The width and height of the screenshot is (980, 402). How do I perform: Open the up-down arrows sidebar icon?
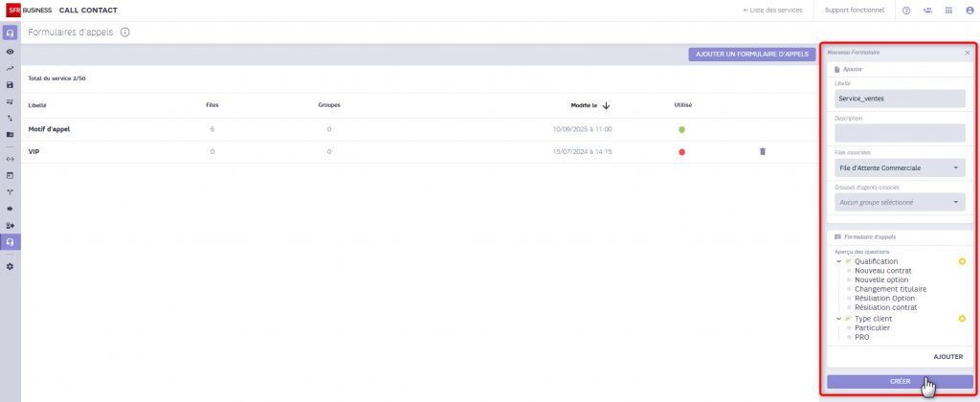[x=10, y=118]
